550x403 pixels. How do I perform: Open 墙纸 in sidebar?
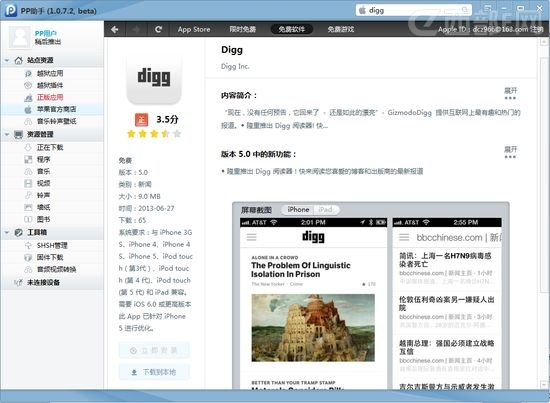pos(43,207)
